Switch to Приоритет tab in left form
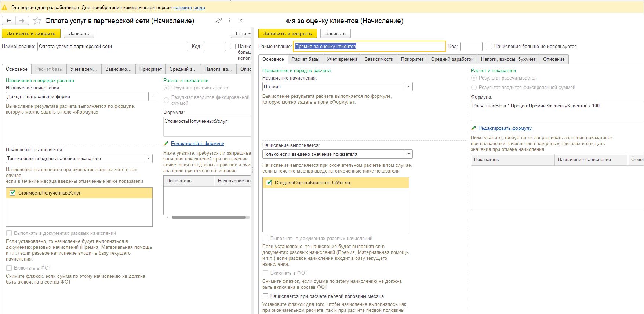Viewport: 644px width, 314px height. point(150,69)
